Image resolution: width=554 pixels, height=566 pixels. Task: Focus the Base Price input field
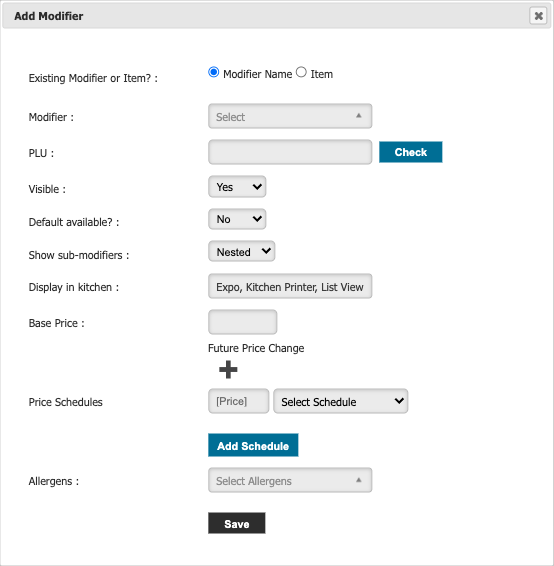243,322
